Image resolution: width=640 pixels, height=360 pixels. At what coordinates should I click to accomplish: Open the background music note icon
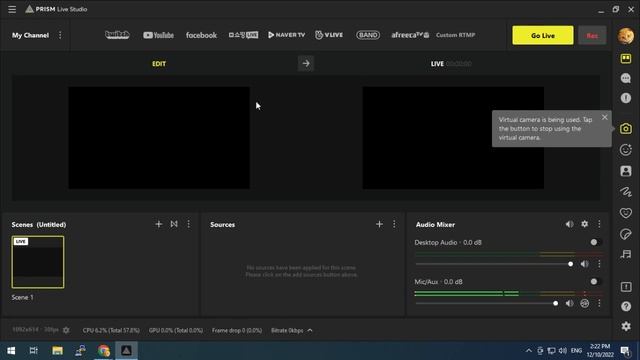pos(626,255)
